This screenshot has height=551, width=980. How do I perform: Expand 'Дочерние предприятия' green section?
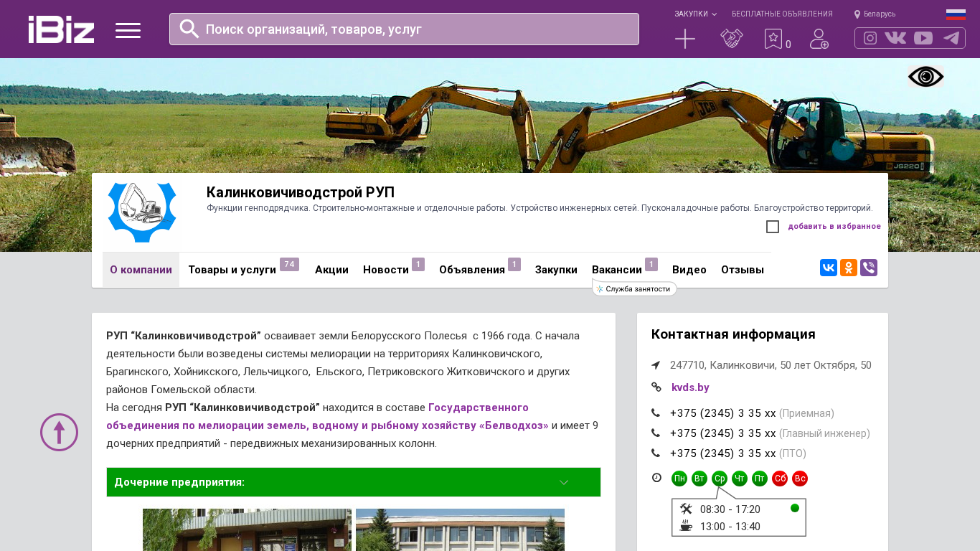pyautogui.click(x=354, y=482)
